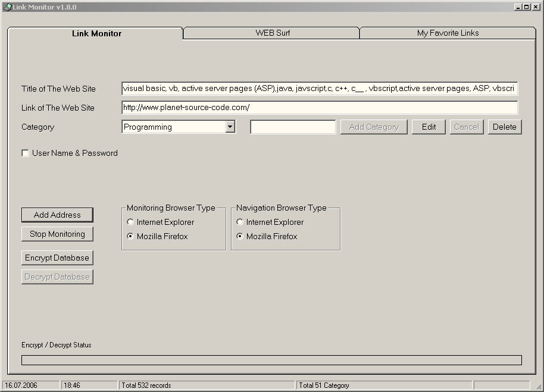Delete the selected category
The image size is (544, 392).
[504, 127]
